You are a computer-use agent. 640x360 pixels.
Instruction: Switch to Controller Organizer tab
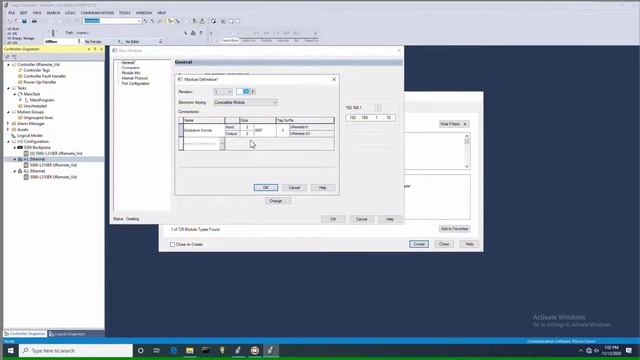point(25,334)
